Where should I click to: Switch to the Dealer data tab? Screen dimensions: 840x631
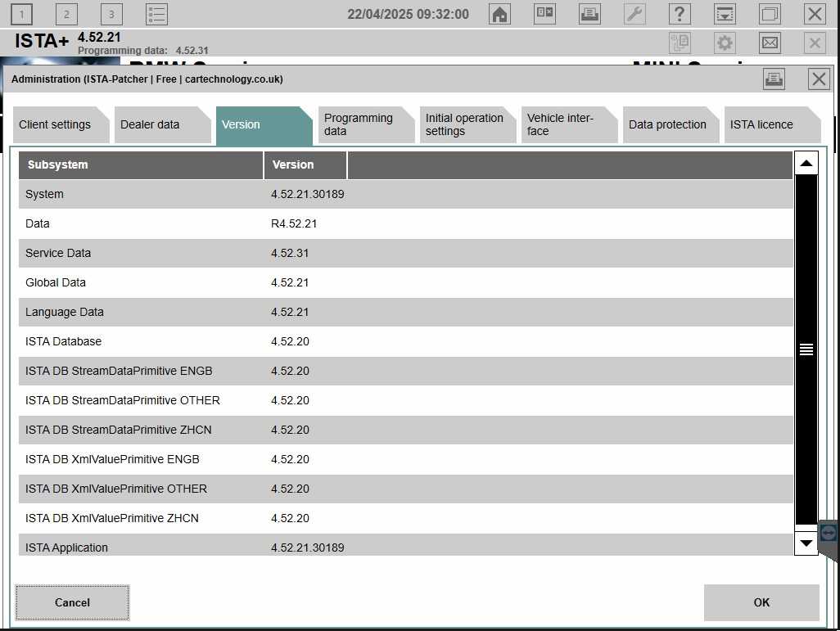pos(162,124)
